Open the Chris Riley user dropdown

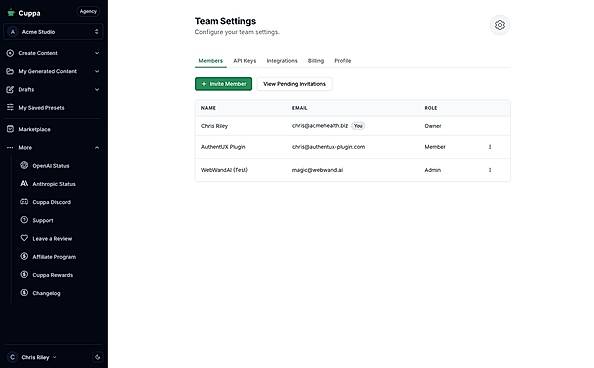(39, 357)
